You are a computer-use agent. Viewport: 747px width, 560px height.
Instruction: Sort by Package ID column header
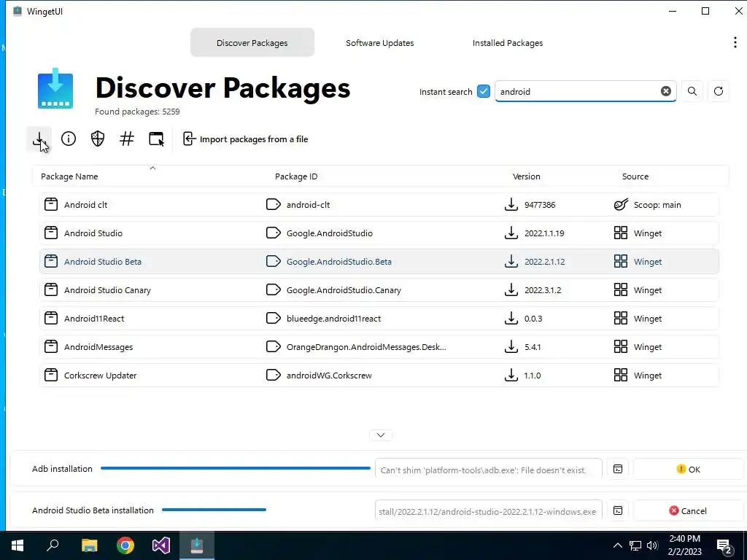[x=296, y=176]
